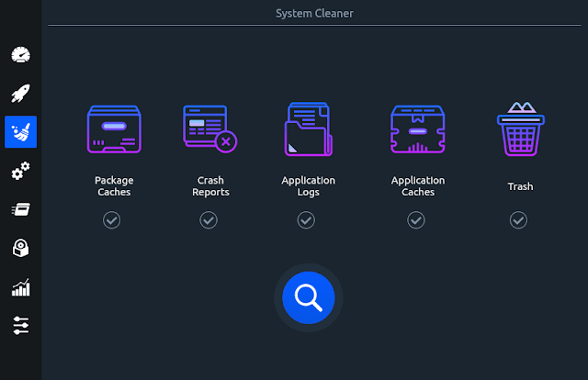The width and height of the screenshot is (588, 380).
Task: Toggle the Package Caches checkmark
Action: pyautogui.click(x=112, y=220)
